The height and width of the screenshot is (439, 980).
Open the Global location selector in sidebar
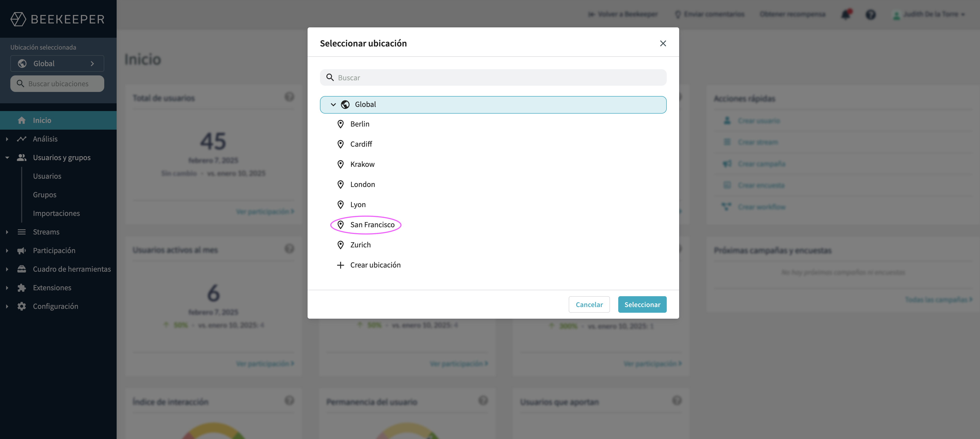pyautogui.click(x=57, y=64)
